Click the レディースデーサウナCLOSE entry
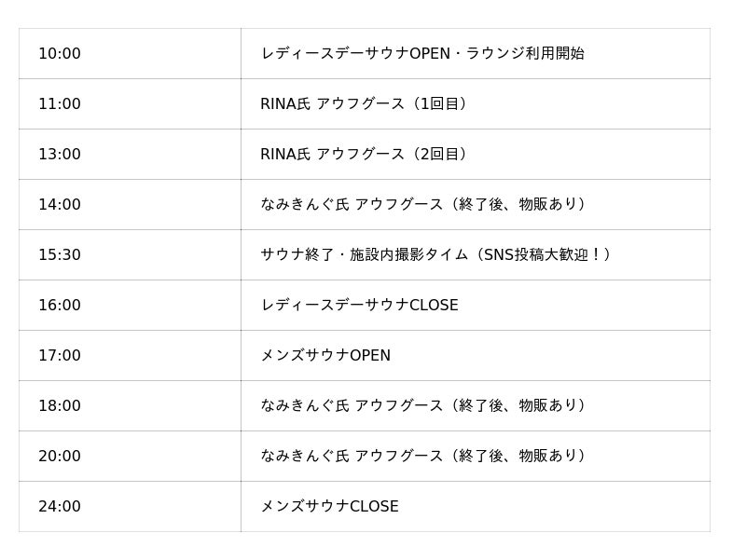This screenshot has width=746, height=560. pos(359,306)
